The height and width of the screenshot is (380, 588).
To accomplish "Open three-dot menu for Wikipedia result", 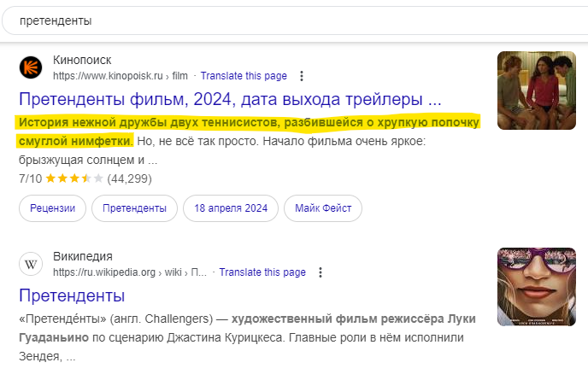I will (x=320, y=272).
